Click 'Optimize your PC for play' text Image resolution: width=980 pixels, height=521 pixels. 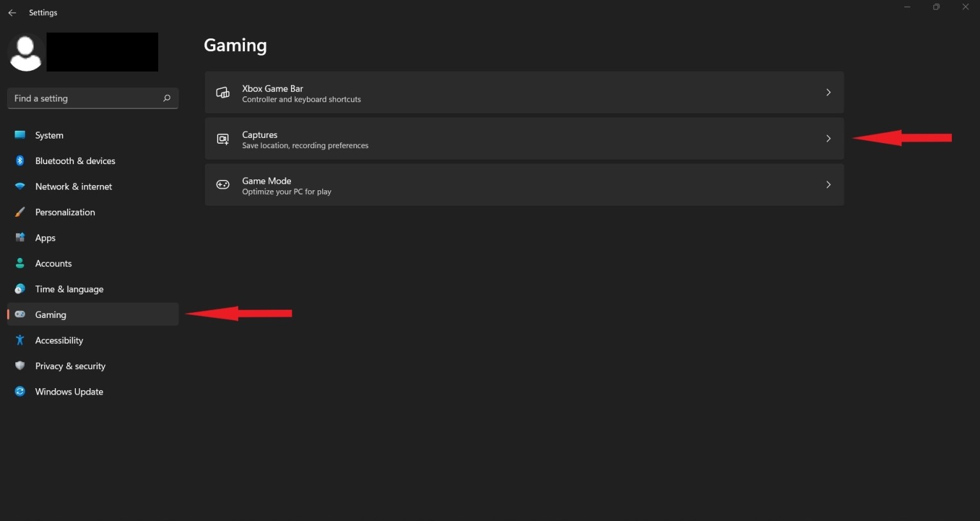tap(286, 192)
